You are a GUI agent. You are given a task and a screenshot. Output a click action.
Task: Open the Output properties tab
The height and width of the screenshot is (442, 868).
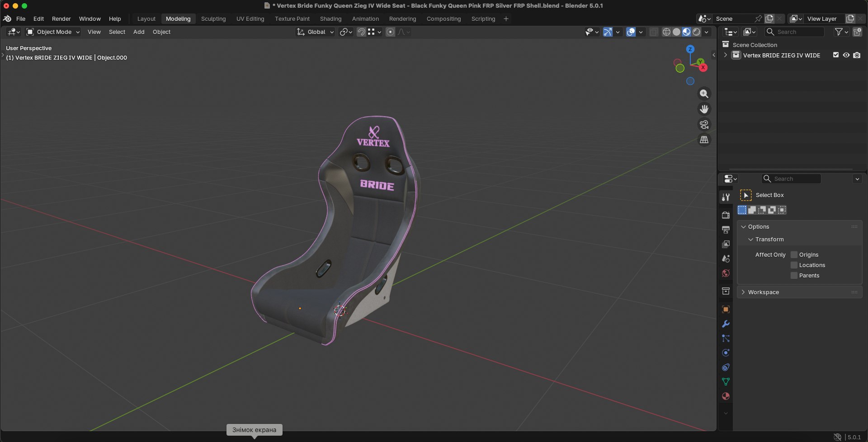726,230
